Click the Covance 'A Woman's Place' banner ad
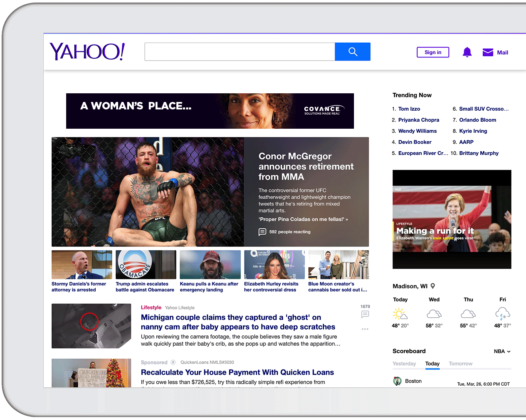 pos(210,111)
